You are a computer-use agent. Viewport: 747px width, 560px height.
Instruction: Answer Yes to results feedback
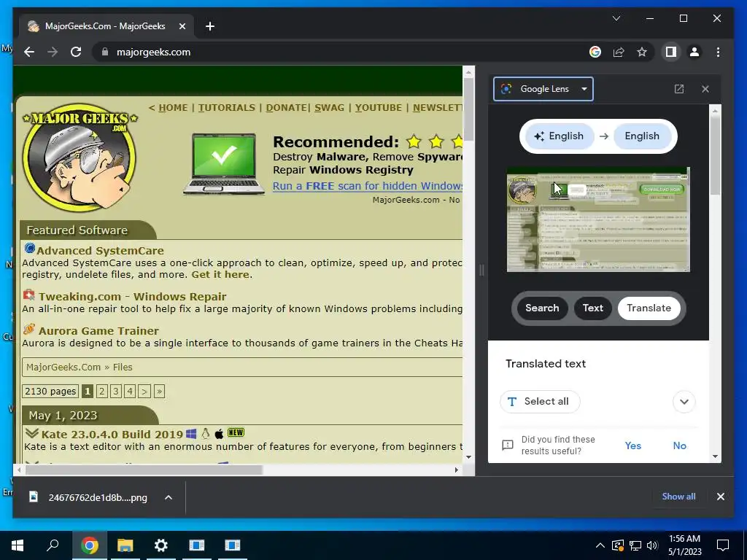point(632,446)
